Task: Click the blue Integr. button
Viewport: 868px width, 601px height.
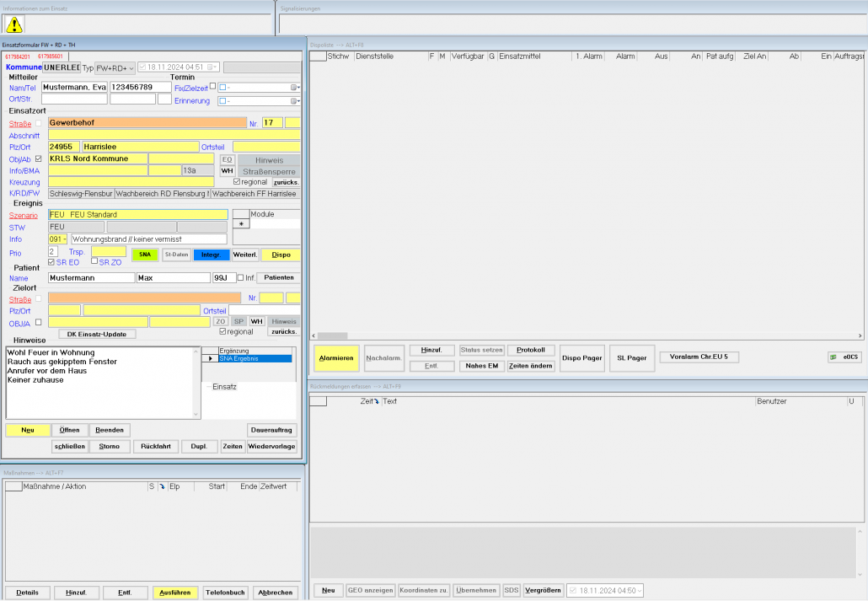Action: coord(212,255)
